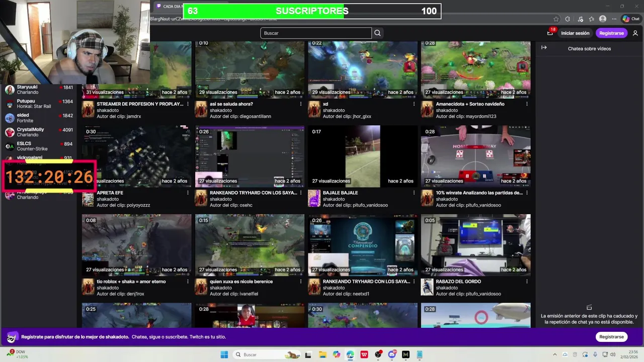Open 'quien xuxa es nicole berenice' title link
The height and width of the screenshot is (362, 644).
coord(241,282)
